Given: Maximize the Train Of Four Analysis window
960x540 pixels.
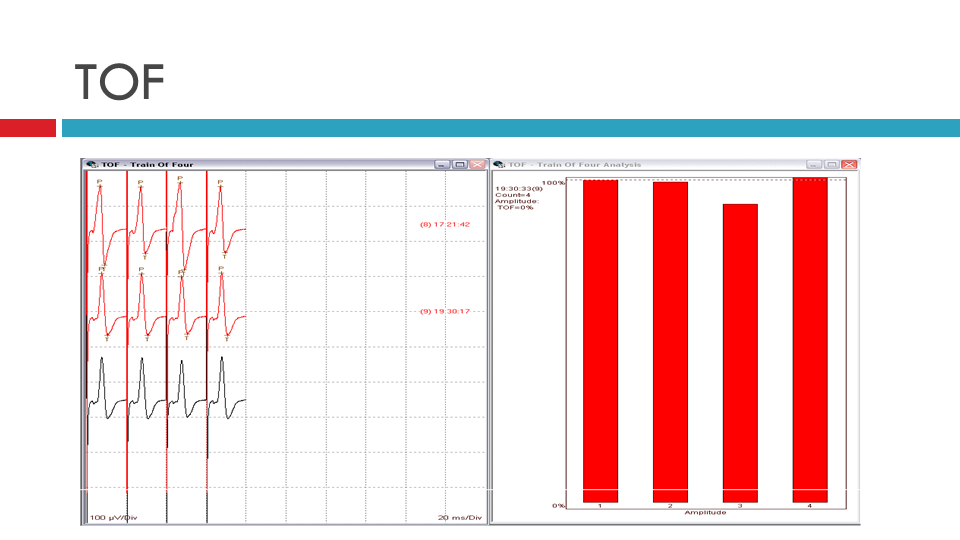Looking at the screenshot, I should pos(832,165).
